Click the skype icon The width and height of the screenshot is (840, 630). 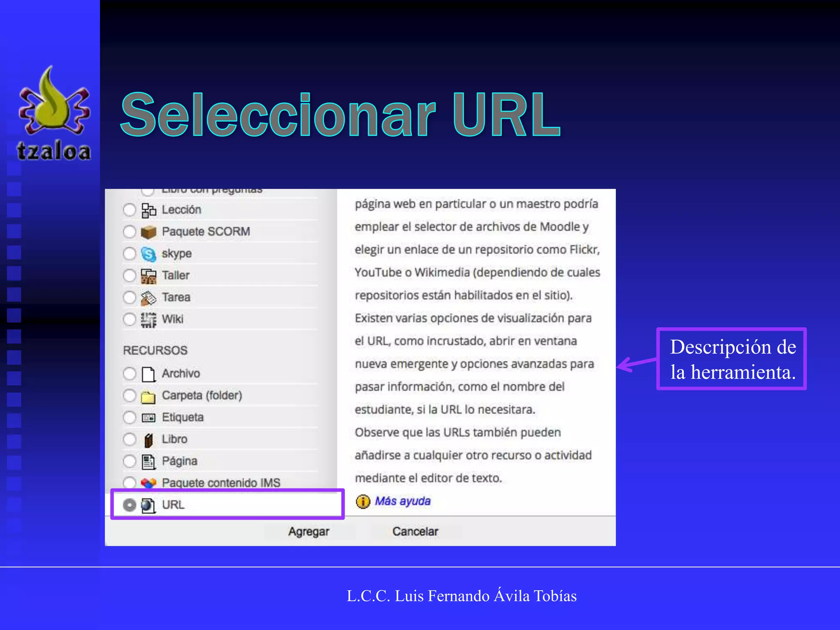(x=148, y=254)
